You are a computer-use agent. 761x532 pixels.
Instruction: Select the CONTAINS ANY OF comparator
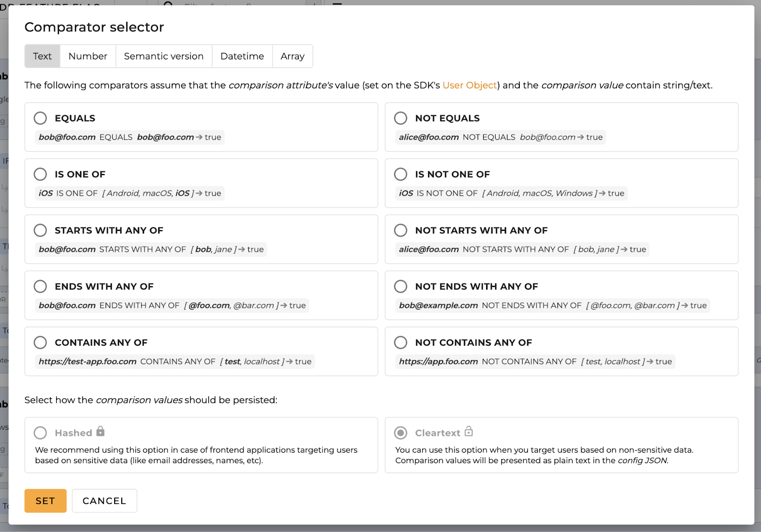(40, 342)
